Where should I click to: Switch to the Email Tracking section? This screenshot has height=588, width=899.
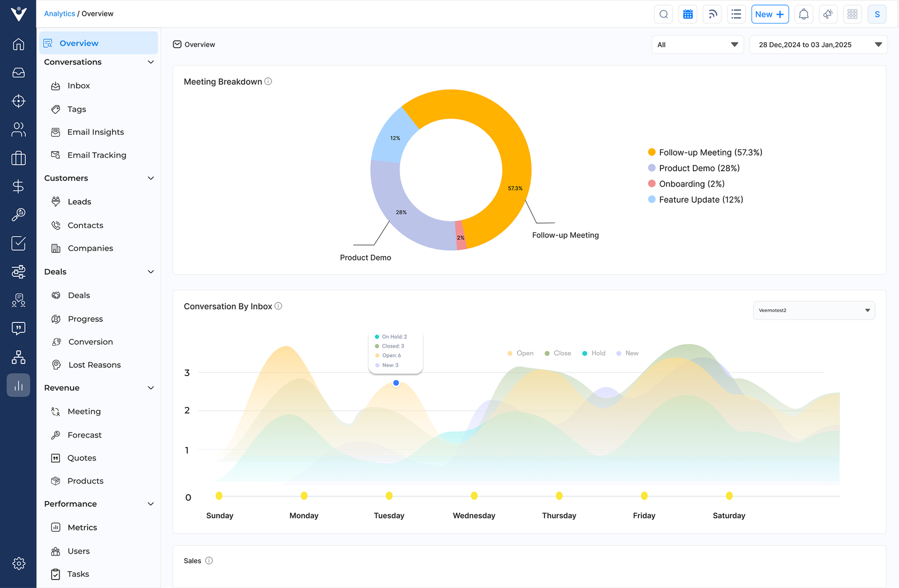coord(97,155)
